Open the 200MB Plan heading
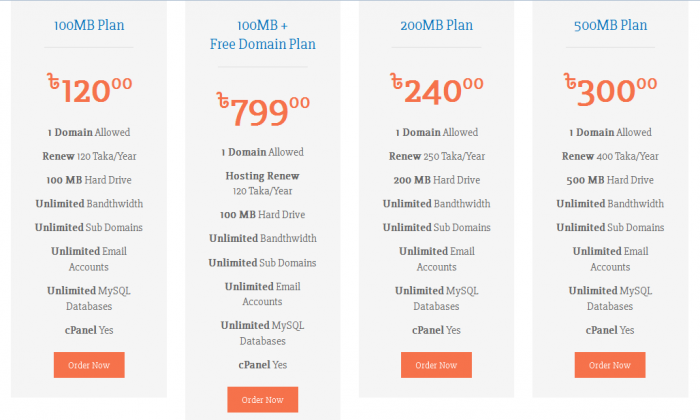 click(435, 26)
